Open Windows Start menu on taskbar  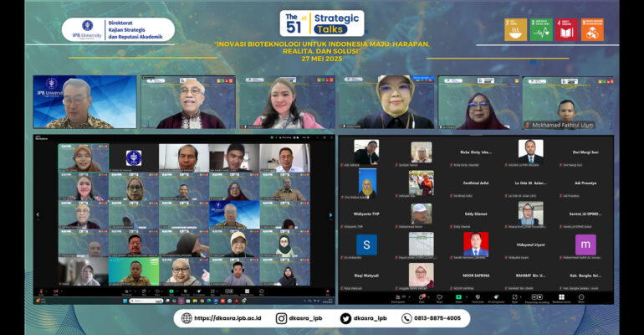(125, 301)
